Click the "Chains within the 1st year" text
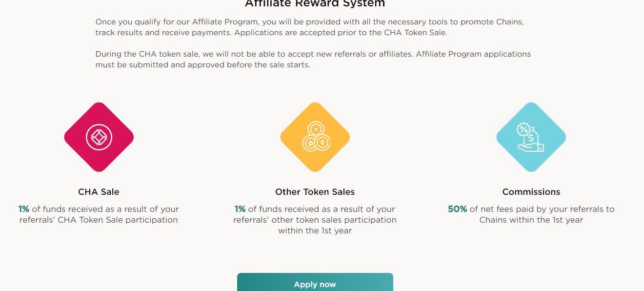The image size is (644, 291). coord(531,220)
